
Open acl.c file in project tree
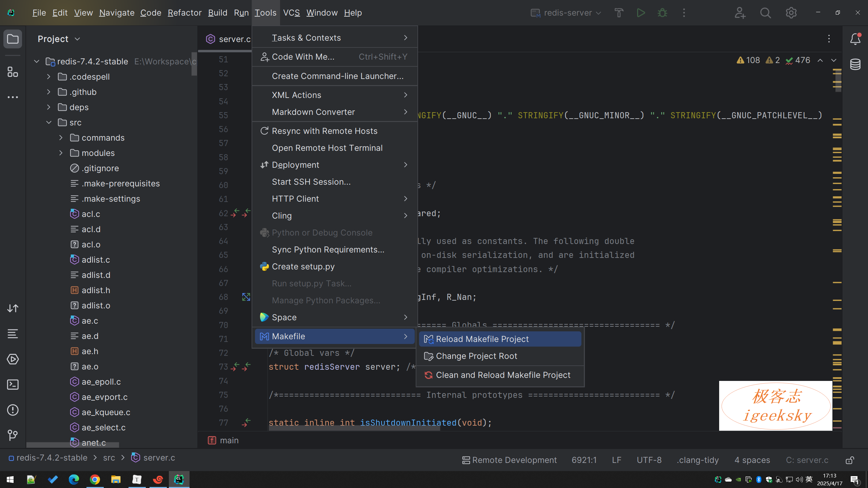[x=91, y=214]
